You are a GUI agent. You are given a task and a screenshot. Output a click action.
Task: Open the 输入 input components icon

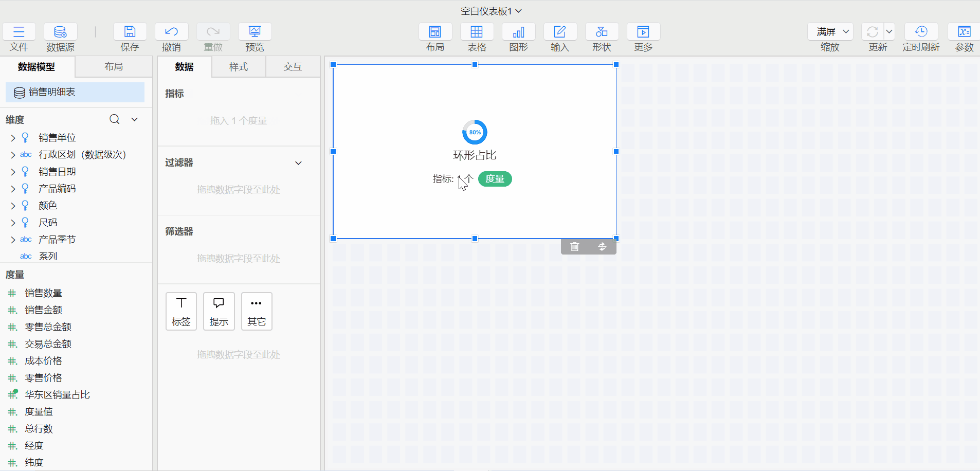pos(560,32)
